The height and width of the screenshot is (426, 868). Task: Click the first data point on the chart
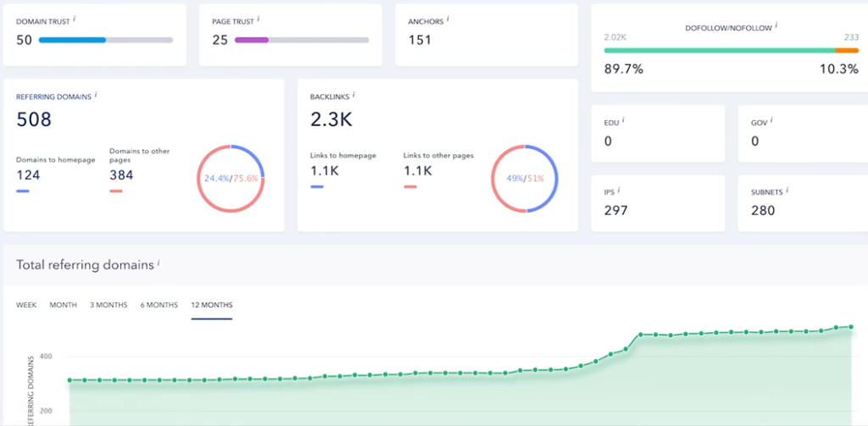pyautogui.click(x=70, y=380)
